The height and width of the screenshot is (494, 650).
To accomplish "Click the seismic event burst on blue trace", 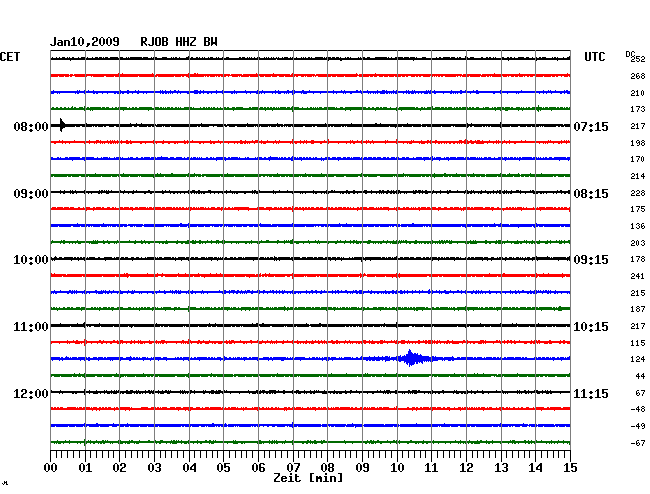I will pos(415,358).
